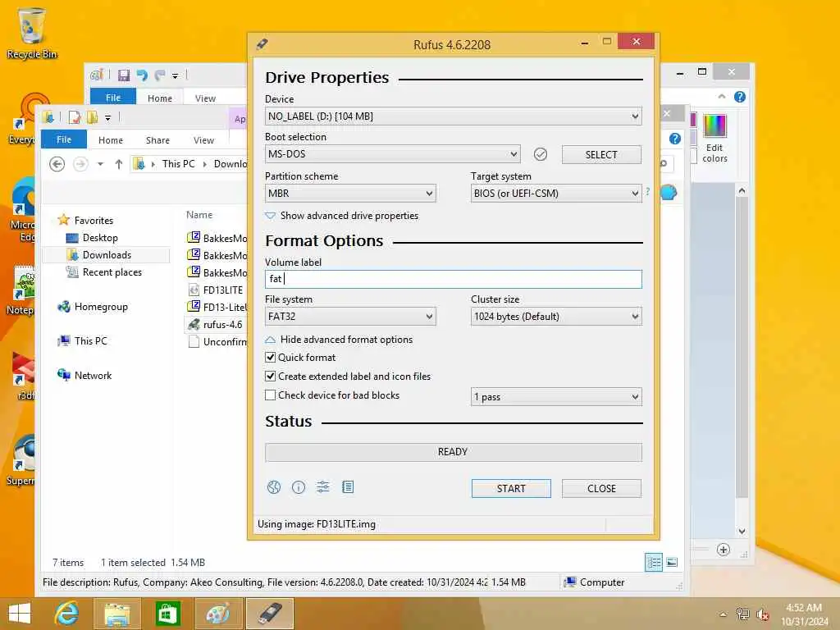Viewport: 840px width, 630px height.
Task: Click Paint's redo arrow icon
Action: click(x=160, y=75)
